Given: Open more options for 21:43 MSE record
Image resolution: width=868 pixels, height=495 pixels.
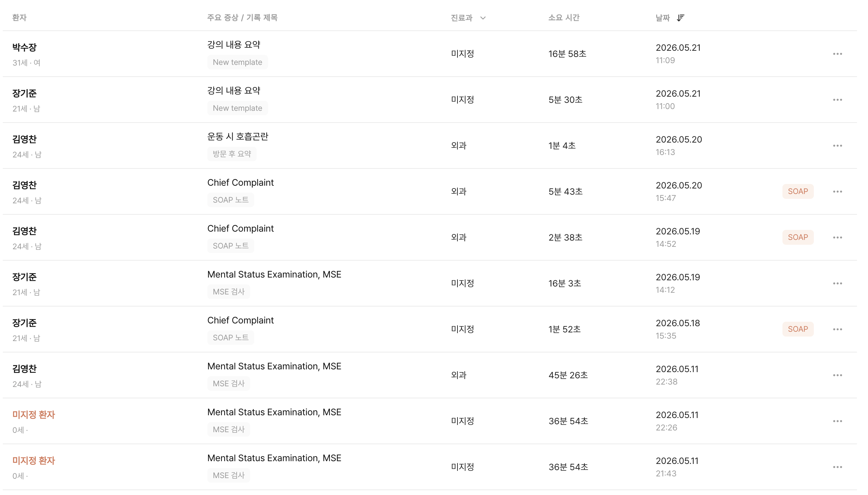Looking at the screenshot, I should pyautogui.click(x=837, y=467).
